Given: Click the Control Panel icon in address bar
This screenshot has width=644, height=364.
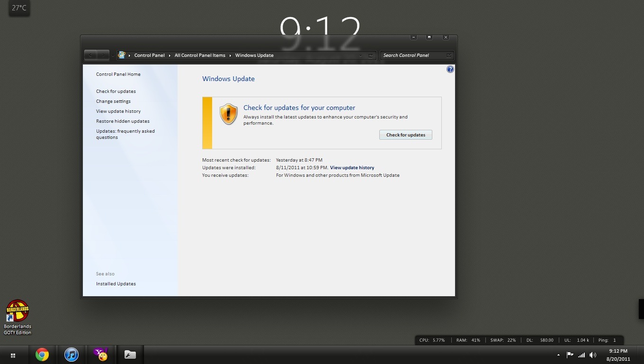Looking at the screenshot, I should pos(122,55).
